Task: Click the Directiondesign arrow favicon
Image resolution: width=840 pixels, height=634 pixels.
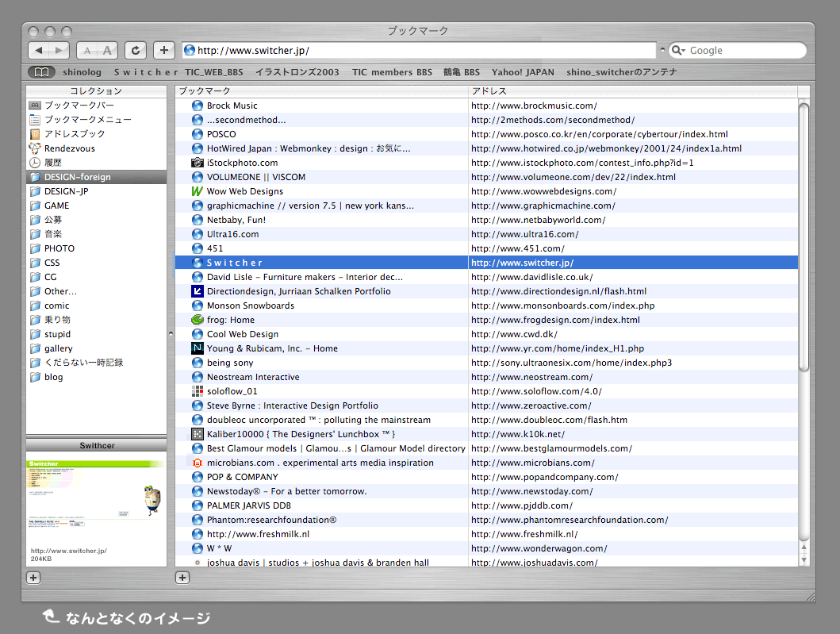Action: pos(198,291)
